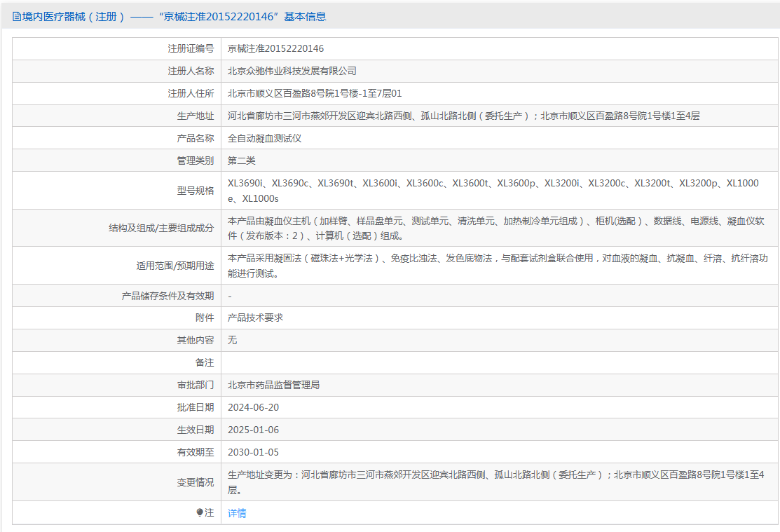
Task: Click the 结构及组成/主要组成成分 label
Action: [x=161, y=228]
